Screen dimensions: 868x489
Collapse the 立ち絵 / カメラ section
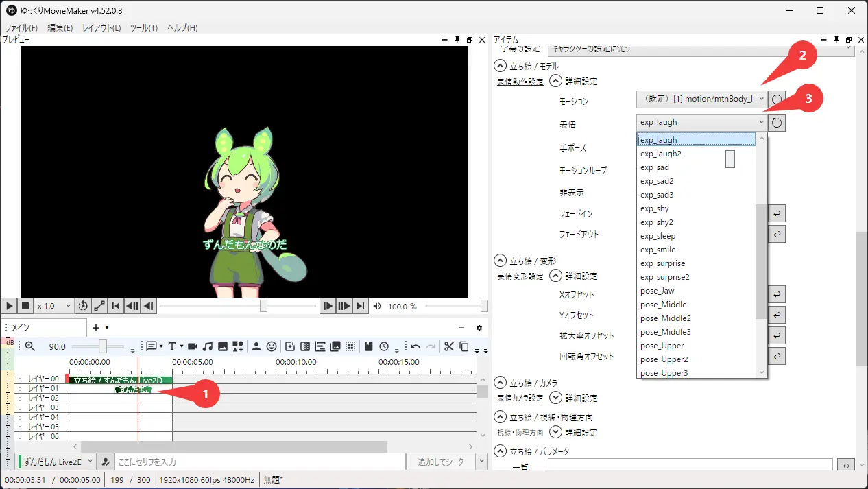501,383
